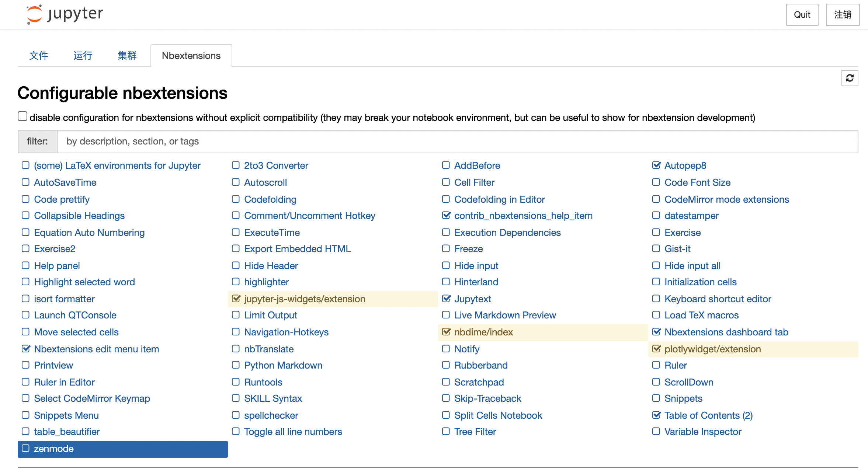The image size is (868, 474).
Task: Open the Keyboard shortcut editor extension
Action: 718,299
